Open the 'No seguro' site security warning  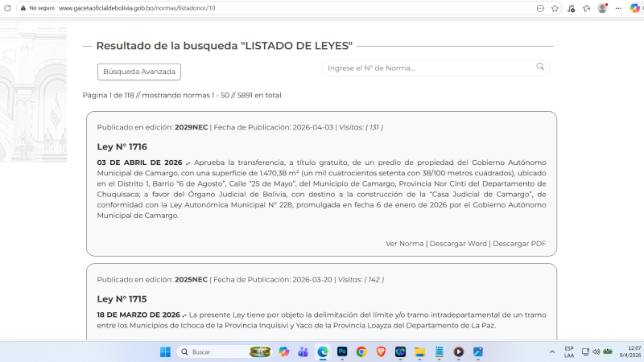tap(38, 8)
